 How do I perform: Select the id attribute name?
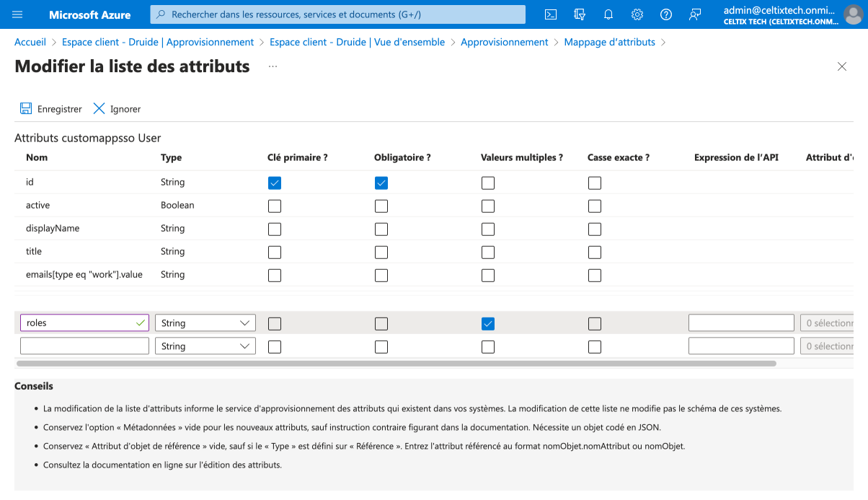[30, 182]
